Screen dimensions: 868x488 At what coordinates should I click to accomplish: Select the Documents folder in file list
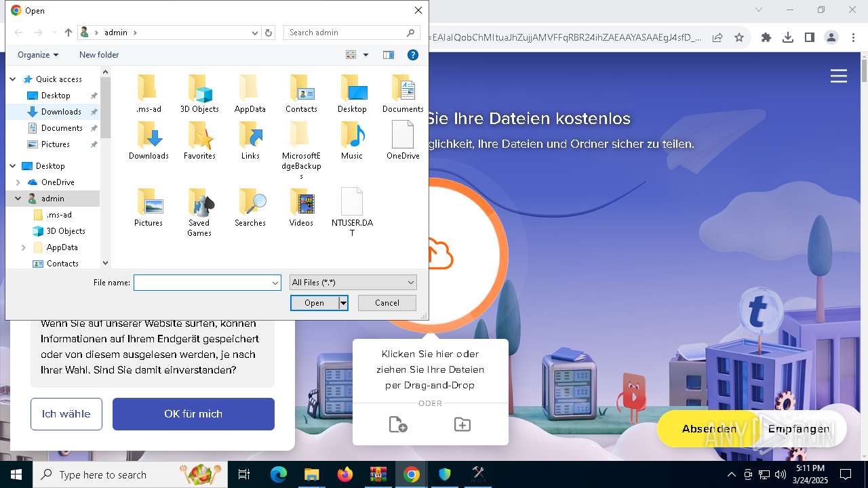pos(403,94)
